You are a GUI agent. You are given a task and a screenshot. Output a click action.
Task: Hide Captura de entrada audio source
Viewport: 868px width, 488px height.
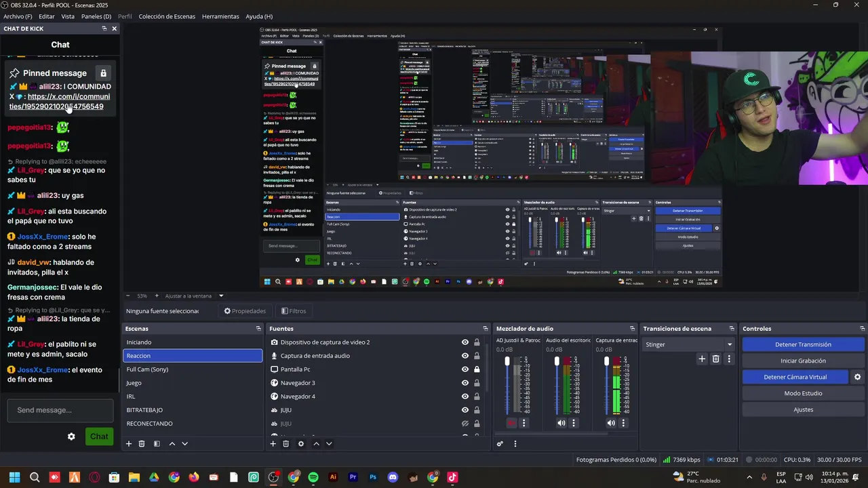coord(465,356)
